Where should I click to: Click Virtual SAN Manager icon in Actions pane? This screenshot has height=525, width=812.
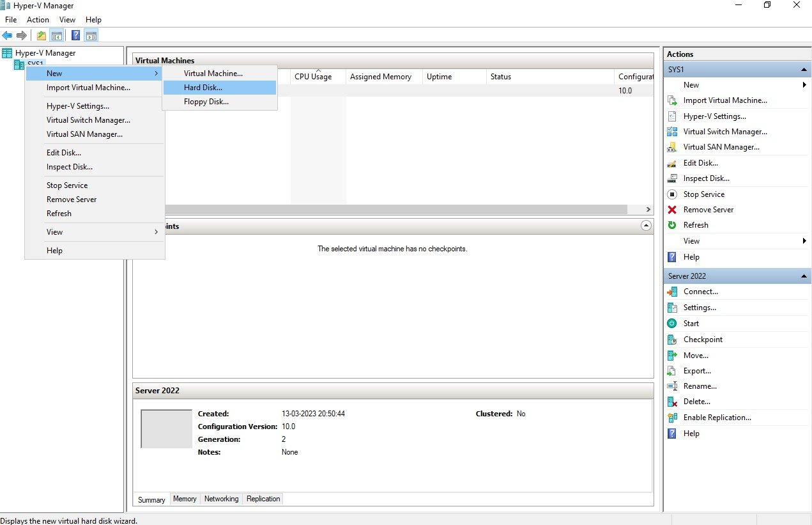pos(672,147)
